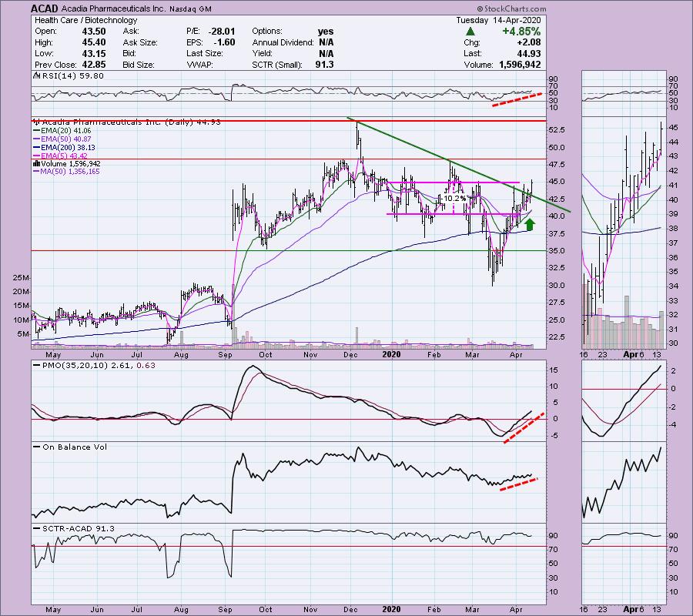
Task: Click the ACAD ticker symbol
Action: [x=44, y=8]
